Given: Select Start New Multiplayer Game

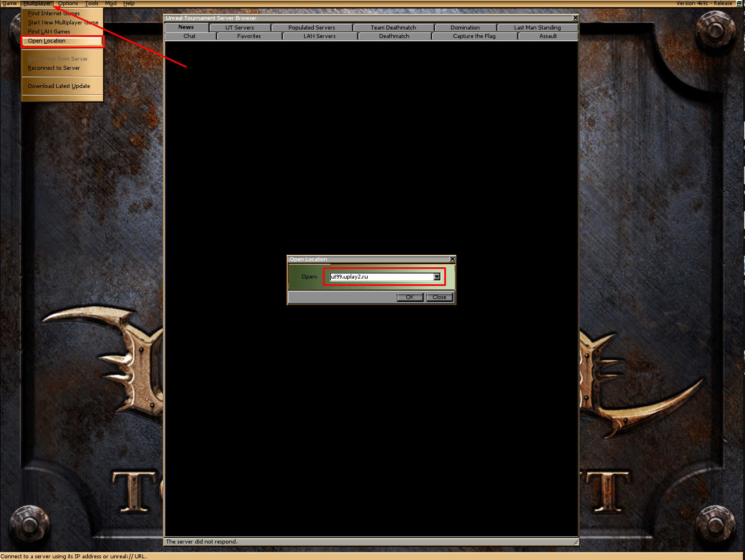Looking at the screenshot, I should coord(62,23).
